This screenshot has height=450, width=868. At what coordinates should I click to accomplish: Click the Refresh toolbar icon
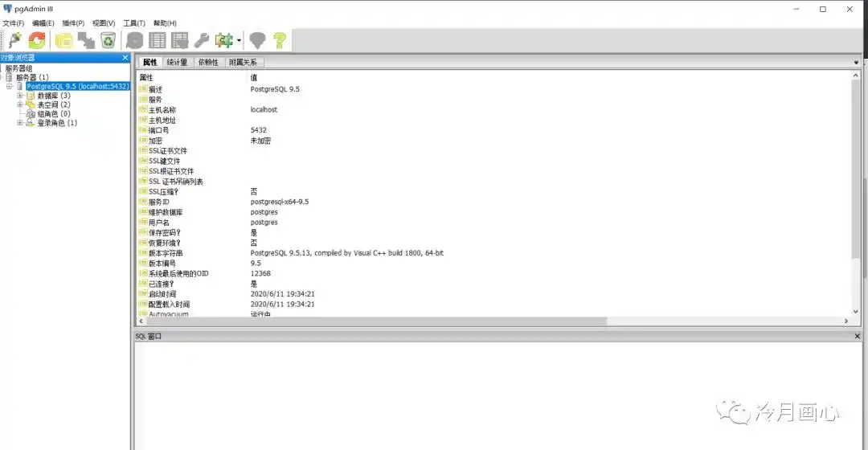point(37,40)
